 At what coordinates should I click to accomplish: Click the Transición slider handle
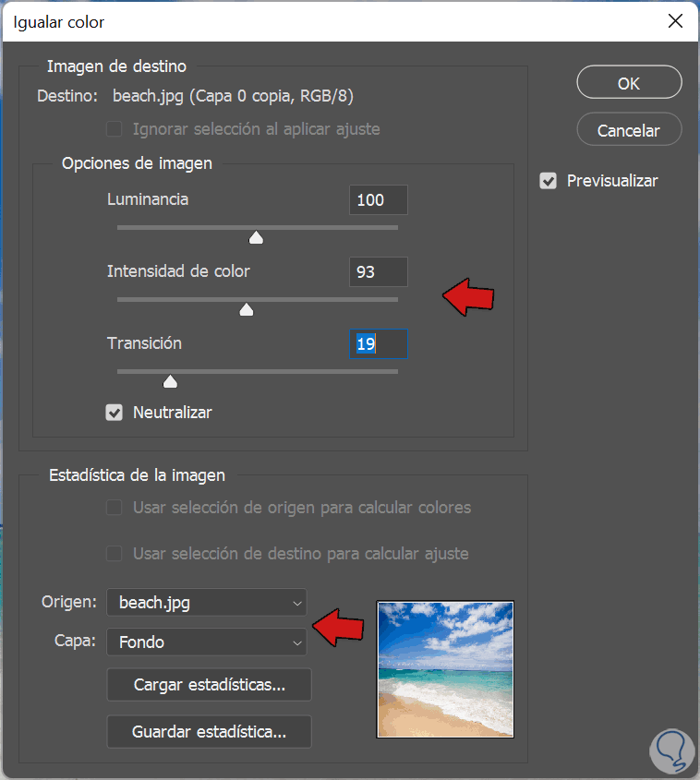point(170,381)
